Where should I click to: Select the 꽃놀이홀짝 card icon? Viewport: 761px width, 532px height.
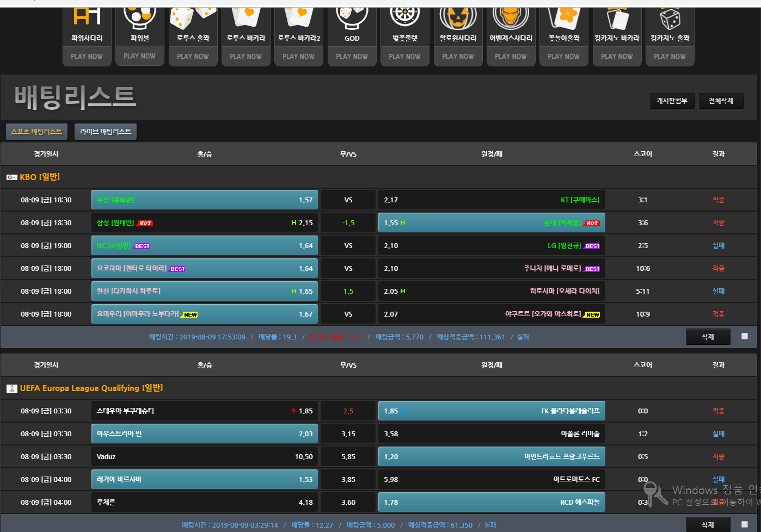click(563, 17)
